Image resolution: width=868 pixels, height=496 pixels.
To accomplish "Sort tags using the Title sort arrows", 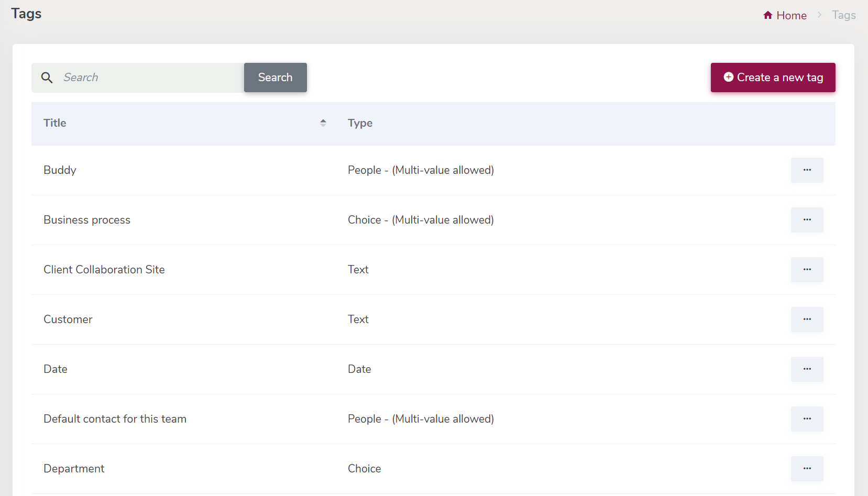I will [x=323, y=123].
